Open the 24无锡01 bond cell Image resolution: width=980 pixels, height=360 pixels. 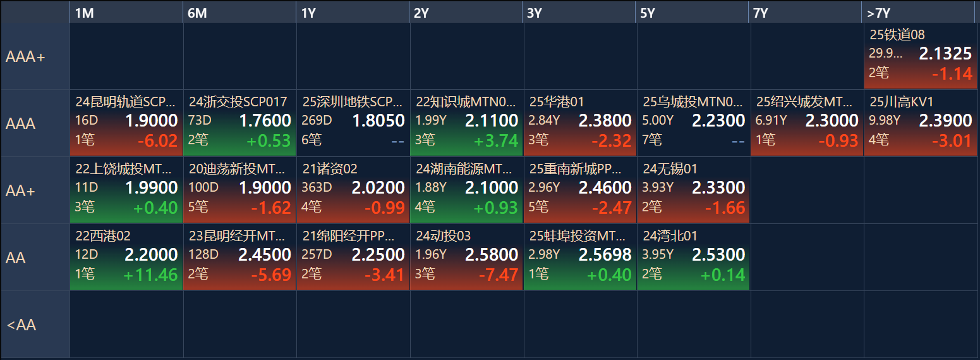(693, 190)
